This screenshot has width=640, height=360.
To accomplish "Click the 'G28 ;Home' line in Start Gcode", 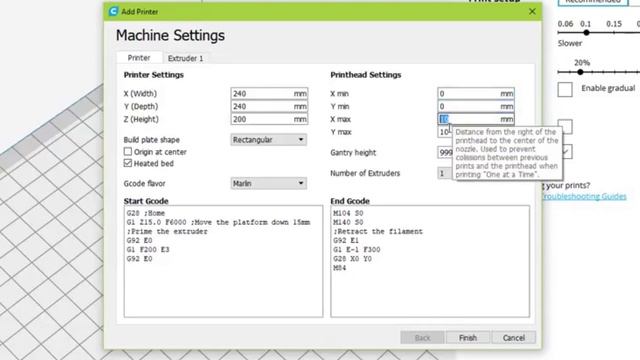I will pyautogui.click(x=146, y=213).
